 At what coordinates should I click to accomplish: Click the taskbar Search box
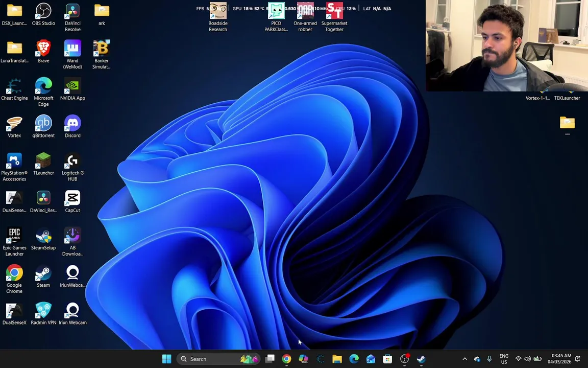click(x=218, y=359)
